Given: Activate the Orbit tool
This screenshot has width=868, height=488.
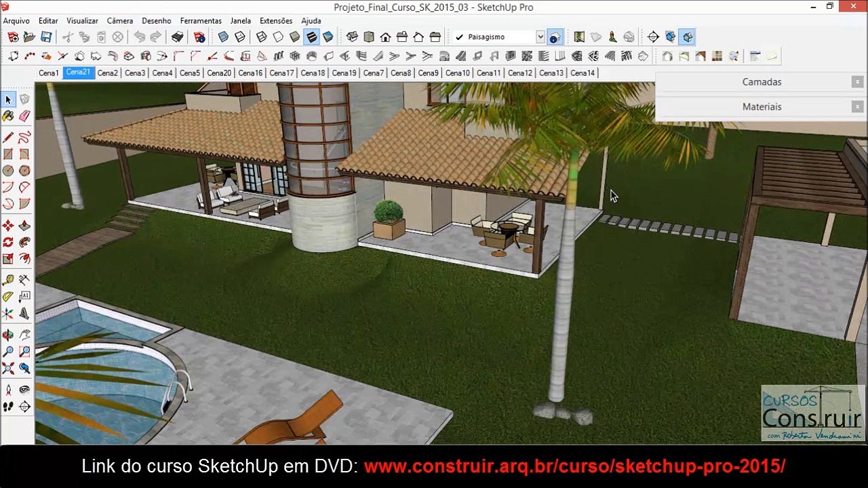Looking at the screenshot, I should 8,335.
